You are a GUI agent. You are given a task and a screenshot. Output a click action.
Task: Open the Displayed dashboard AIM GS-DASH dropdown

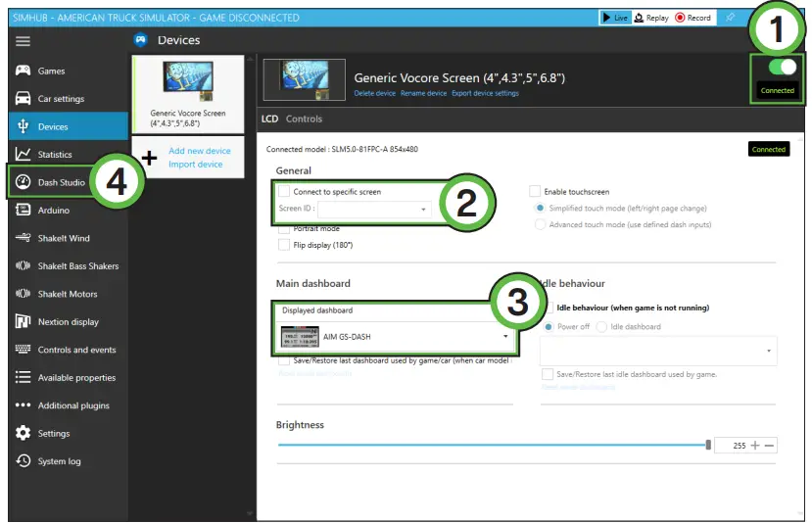pyautogui.click(x=395, y=337)
